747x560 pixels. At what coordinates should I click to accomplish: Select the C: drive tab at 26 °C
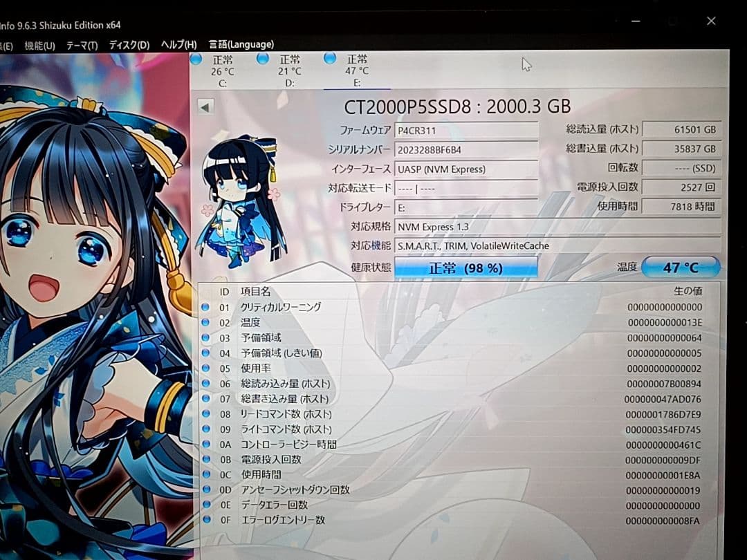pyautogui.click(x=223, y=71)
